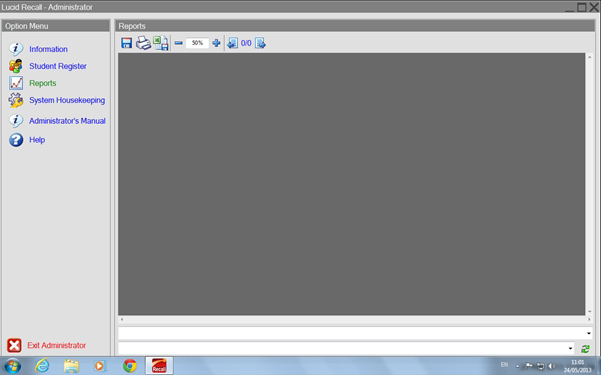Click the green refresh icon beside bottom dropdown

pos(585,349)
